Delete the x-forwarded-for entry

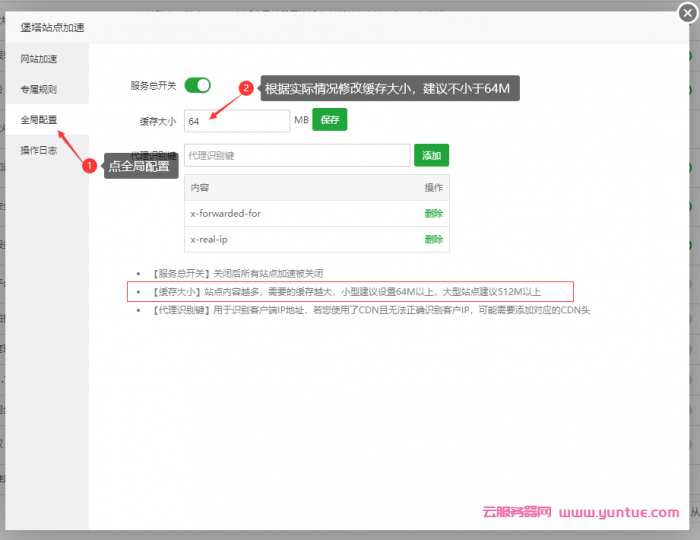click(433, 213)
